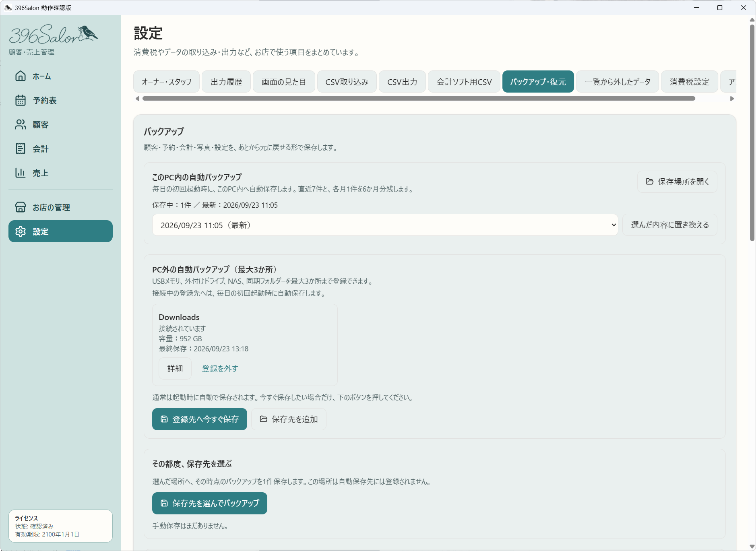The width and height of the screenshot is (756, 551).
Task: Open the 一覧から外したデータ tab
Action: 618,82
